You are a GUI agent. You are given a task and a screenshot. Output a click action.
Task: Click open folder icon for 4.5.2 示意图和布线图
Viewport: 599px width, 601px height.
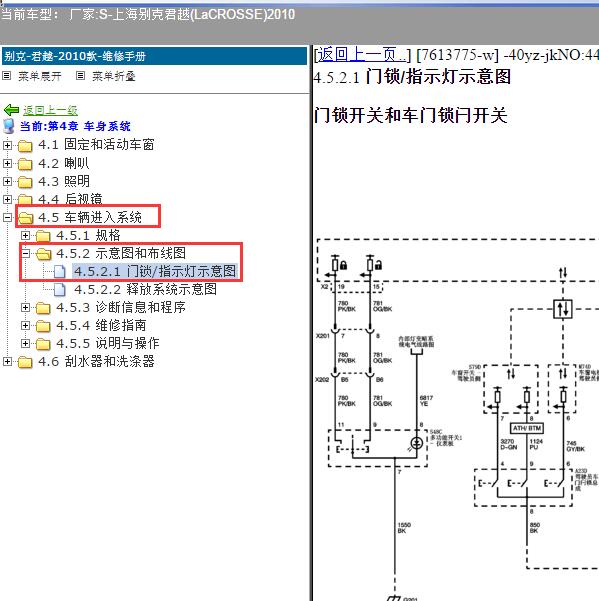44,254
